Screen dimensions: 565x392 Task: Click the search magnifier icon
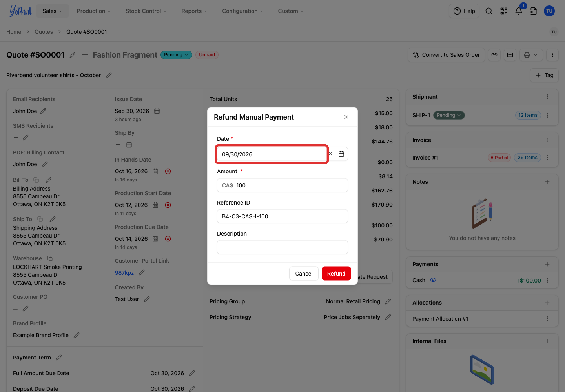click(x=489, y=11)
